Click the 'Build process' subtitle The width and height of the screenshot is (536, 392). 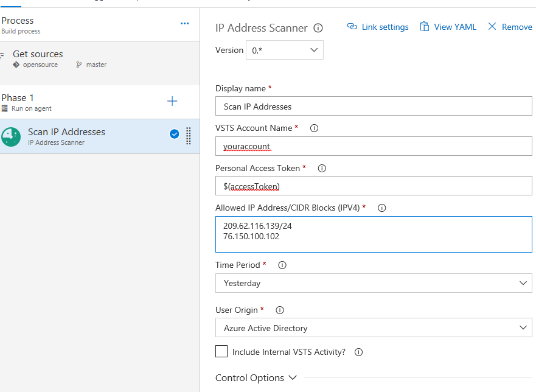click(x=21, y=31)
